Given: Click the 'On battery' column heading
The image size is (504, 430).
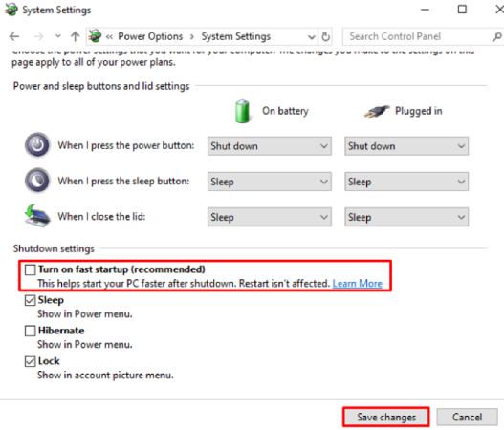Looking at the screenshot, I should pyautogui.click(x=285, y=111).
